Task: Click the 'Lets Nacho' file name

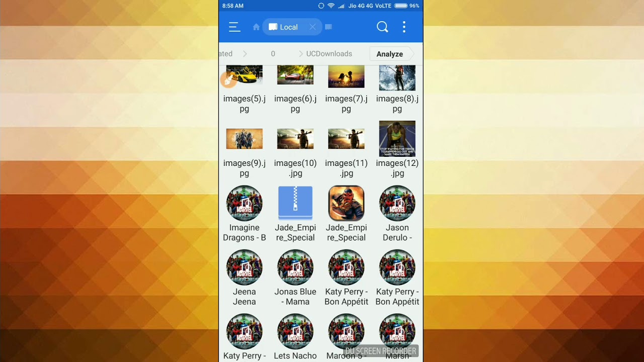Action: pyautogui.click(x=295, y=356)
